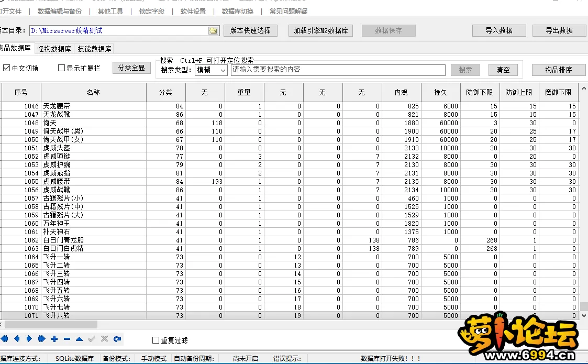This screenshot has width=588, height=364.
Task: Click the 导出数据 button
Action: pos(559,30)
